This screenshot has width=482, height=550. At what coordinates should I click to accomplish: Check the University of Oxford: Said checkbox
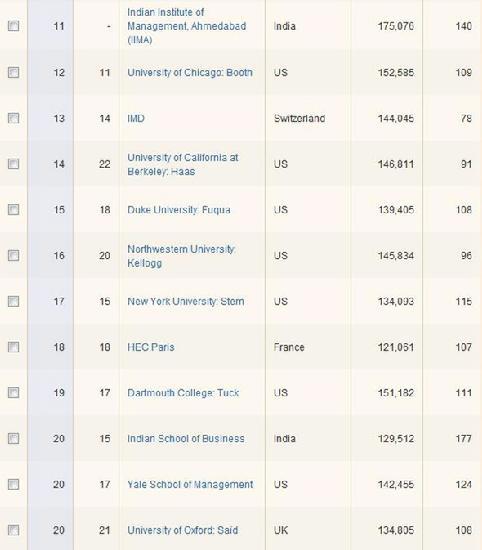pos(13,530)
